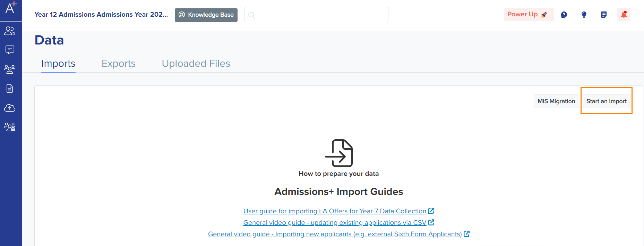This screenshot has height=246, width=644.
Task: Click external link icon beside LA Offers guide
Action: (x=431, y=211)
